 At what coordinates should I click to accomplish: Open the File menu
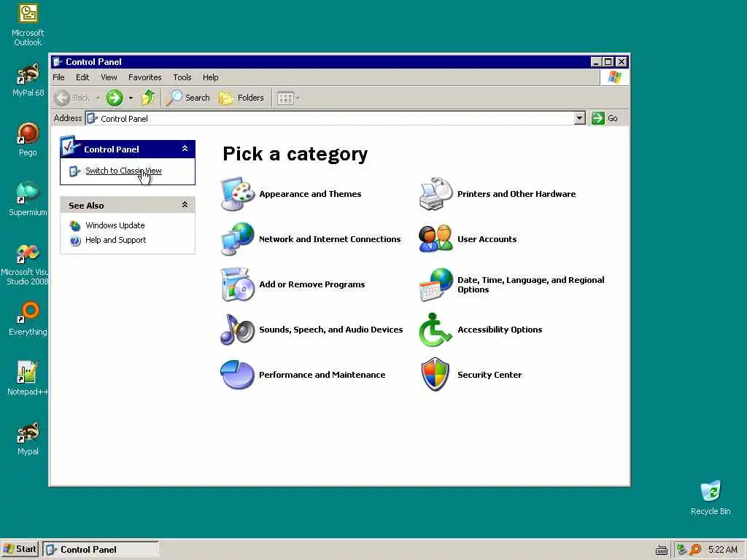[x=58, y=77]
